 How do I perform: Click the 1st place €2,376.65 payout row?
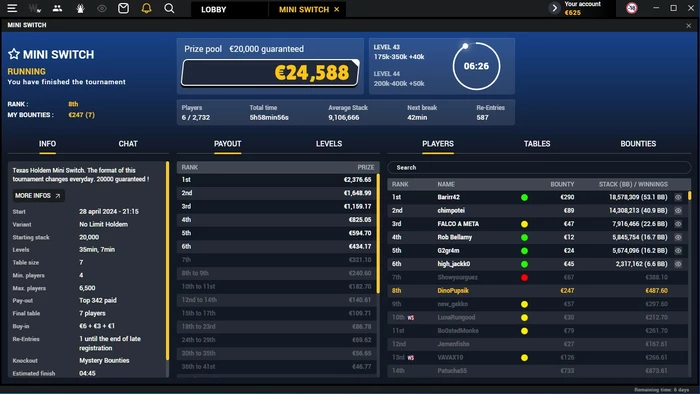pos(277,179)
